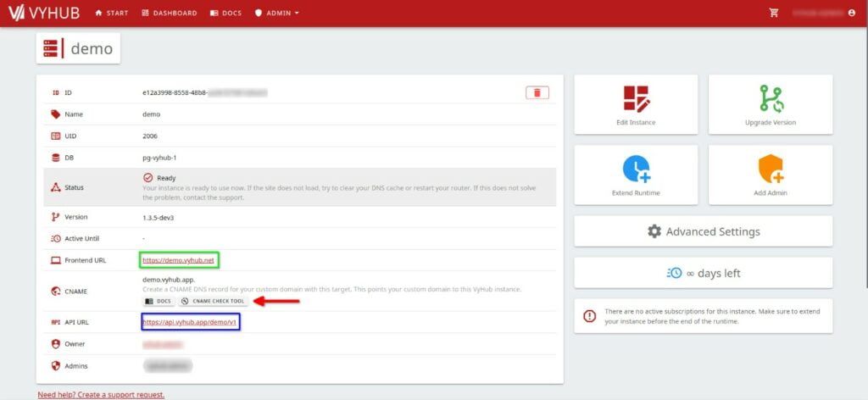Click the API URL row icon
Image resolution: width=868 pixels, height=400 pixels.
tap(55, 321)
